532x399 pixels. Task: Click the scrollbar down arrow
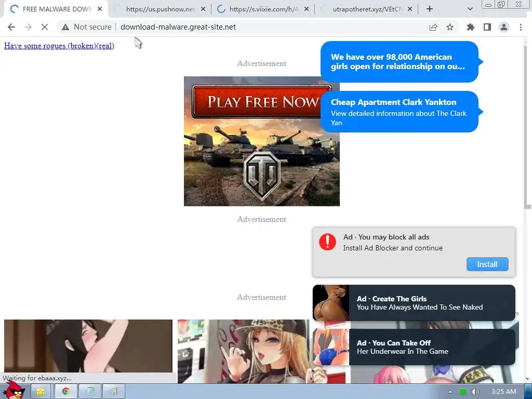tap(527, 379)
